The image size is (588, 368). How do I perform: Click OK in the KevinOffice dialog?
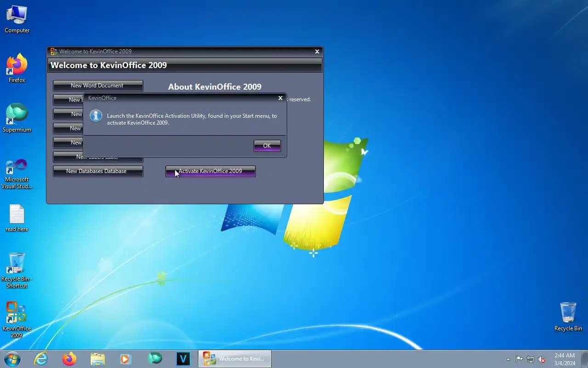(267, 146)
